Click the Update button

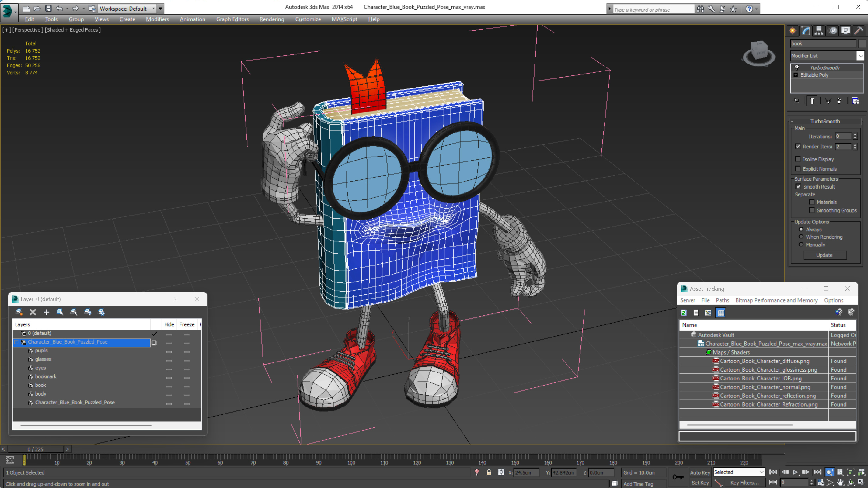coord(824,255)
